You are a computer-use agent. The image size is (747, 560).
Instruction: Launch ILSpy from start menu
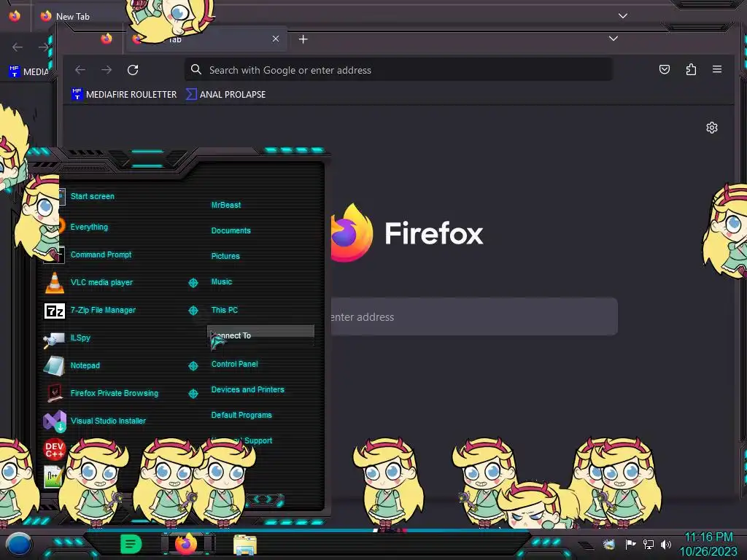pos(80,338)
